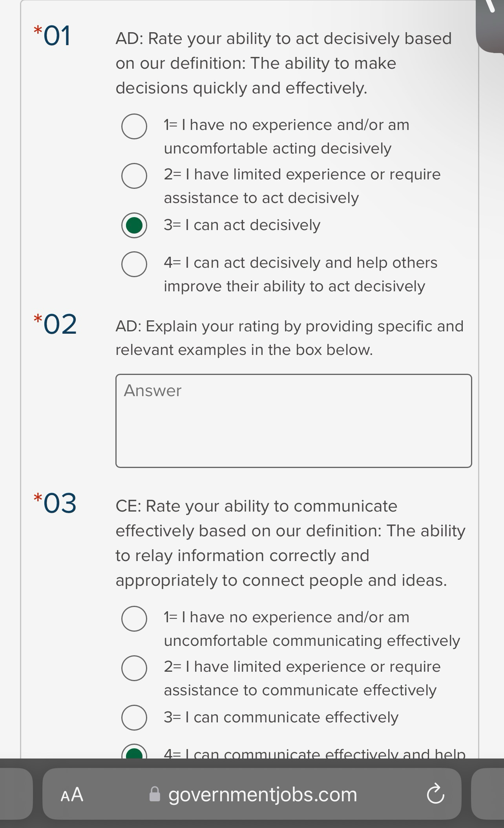
Task: Select "3= I can communicate effectively" option
Action: (133, 718)
